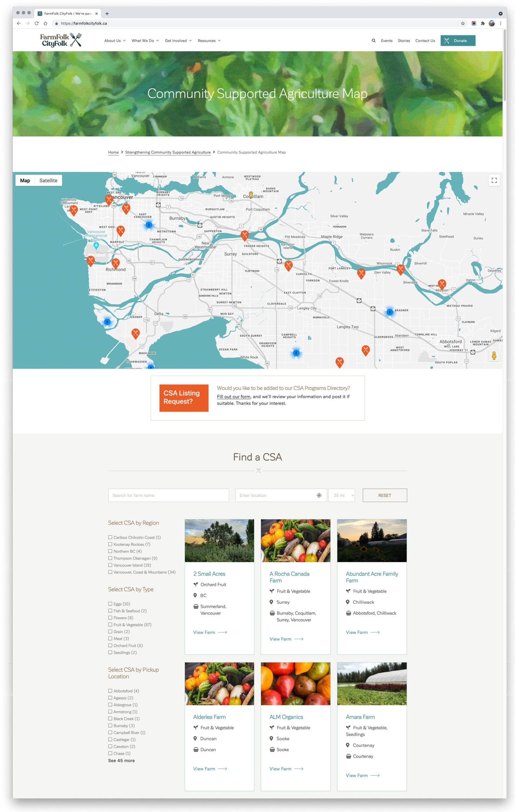Enable the Fruit & Vegetable type filter

pos(110,625)
